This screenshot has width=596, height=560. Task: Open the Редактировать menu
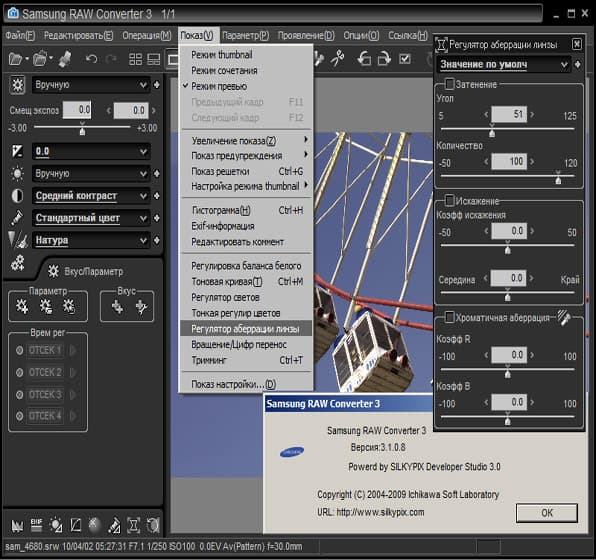pyautogui.click(x=78, y=36)
